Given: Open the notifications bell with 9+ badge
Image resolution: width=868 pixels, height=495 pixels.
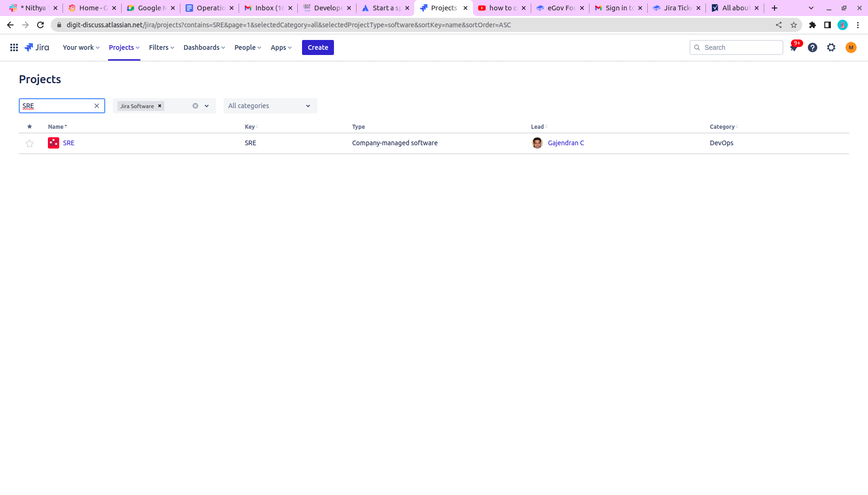Looking at the screenshot, I should (794, 47).
